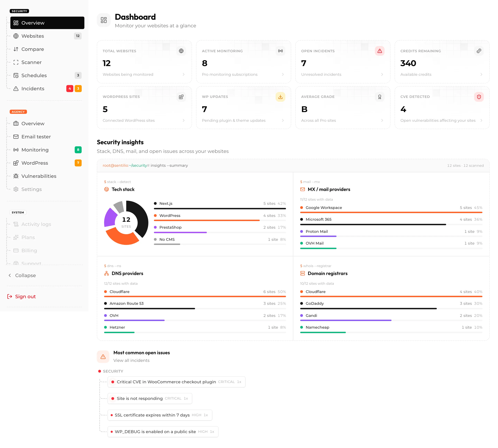Image resolution: width=498 pixels, height=448 pixels.
Task: Open the Total Websites card chevron
Action: [184, 74]
